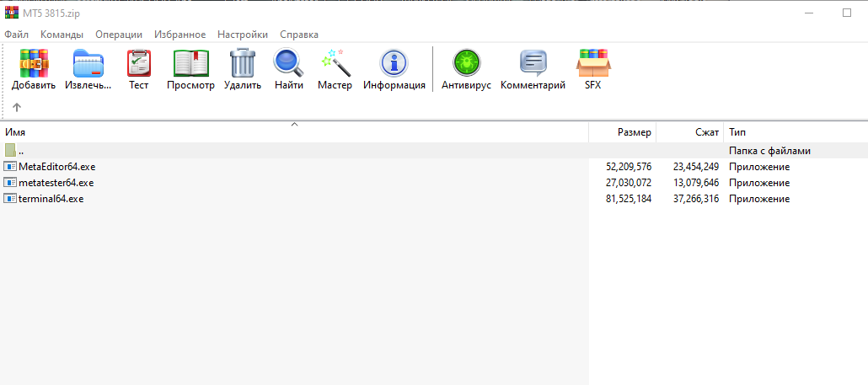Click the 'Папка с файлами' type cell
Screen dimensions: 868x385
click(769, 151)
